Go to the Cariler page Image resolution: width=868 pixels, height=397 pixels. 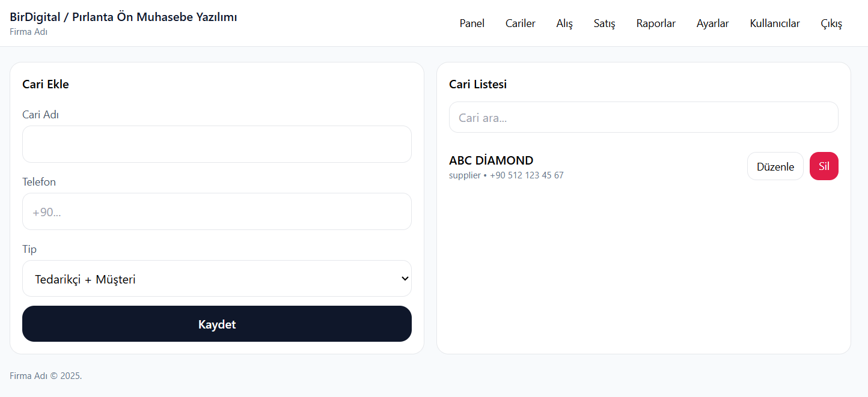pyautogui.click(x=520, y=23)
